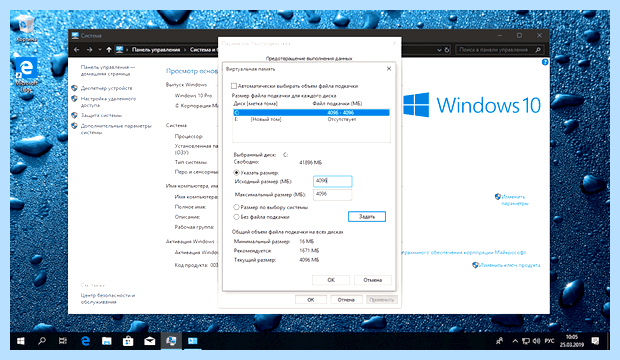
Task: Launch Edge from the taskbar
Action: coord(85,341)
